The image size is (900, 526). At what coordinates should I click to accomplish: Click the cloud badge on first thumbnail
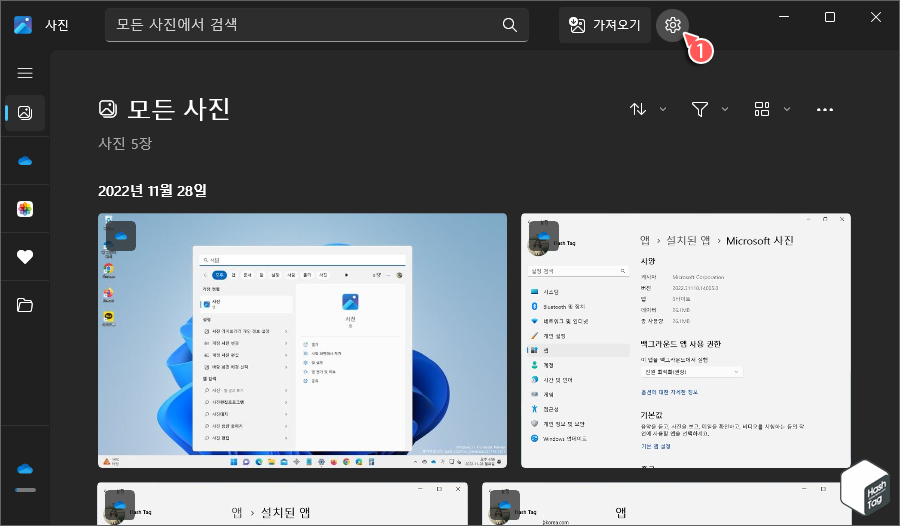(121, 236)
